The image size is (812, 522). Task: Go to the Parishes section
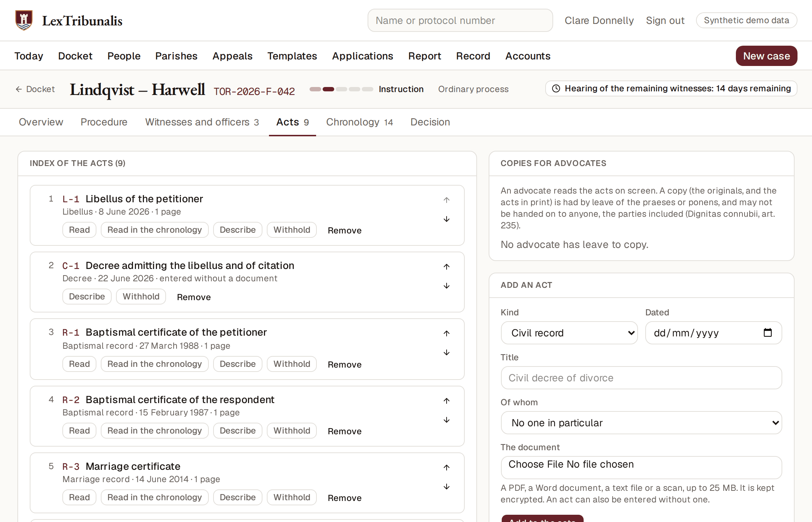176,56
